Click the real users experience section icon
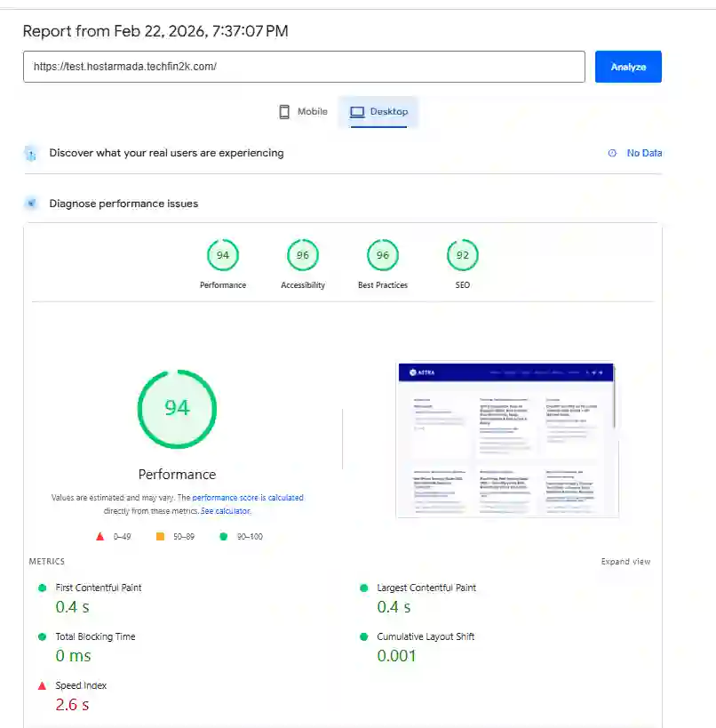The width and height of the screenshot is (716, 728). pos(31,153)
